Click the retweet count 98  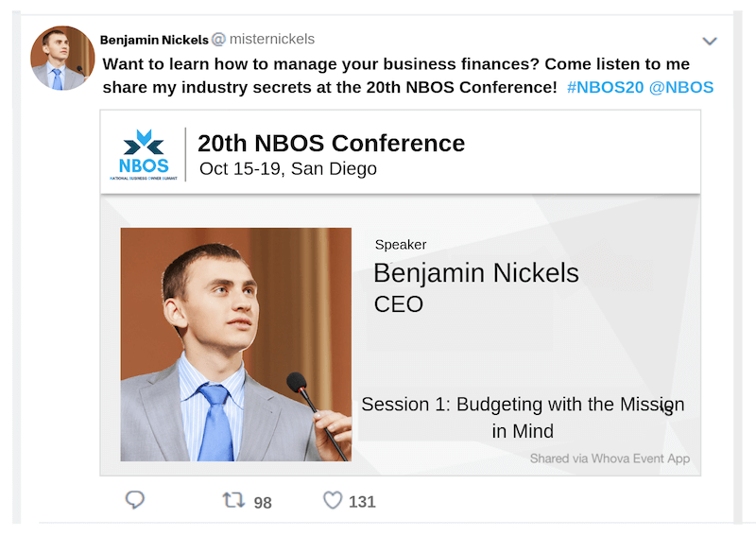tap(262, 503)
